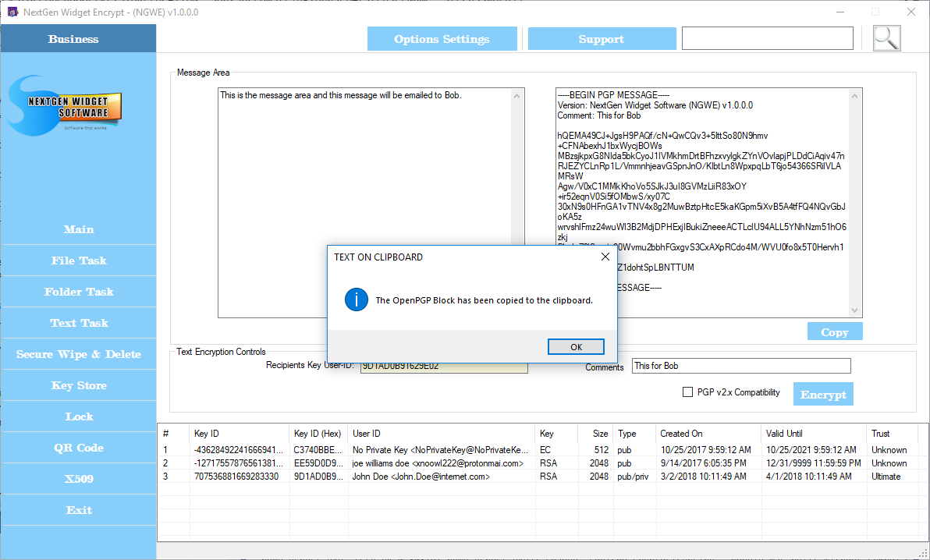Open Options Settings
Screen dimensions: 930x560
click(x=442, y=39)
